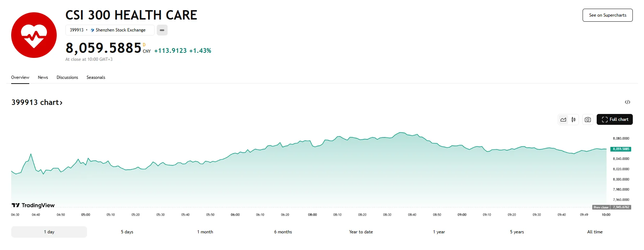The image size is (644, 250).
Task: Click the Shenzhen Stock Exchange symbol badge
Action: pyautogui.click(x=110, y=30)
